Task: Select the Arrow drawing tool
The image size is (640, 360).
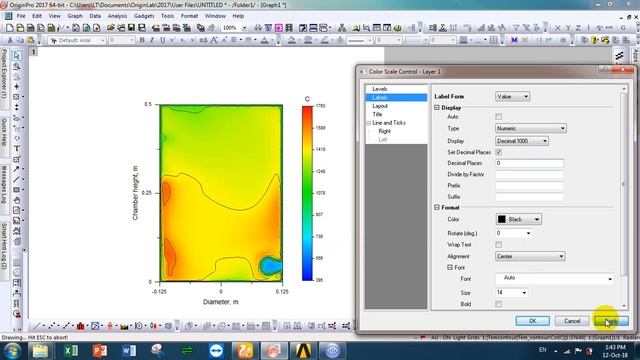Action: click(16, 169)
